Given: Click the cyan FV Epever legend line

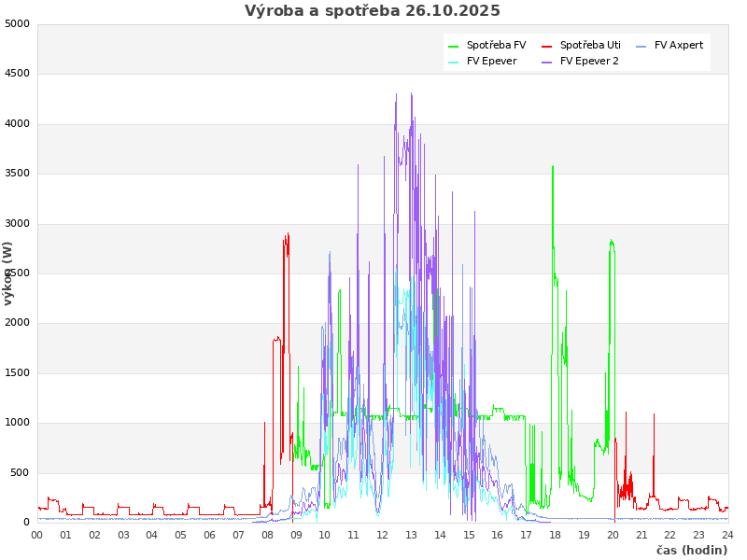Looking at the screenshot, I should 453,62.
